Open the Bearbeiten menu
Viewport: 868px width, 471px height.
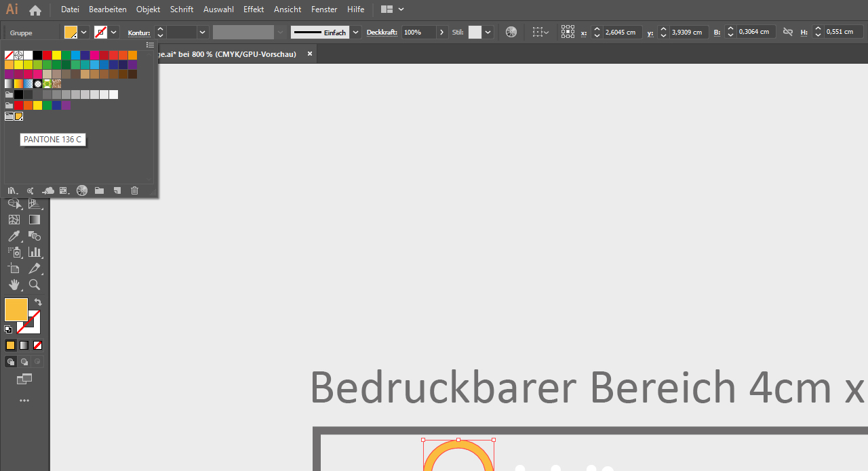[x=108, y=9]
